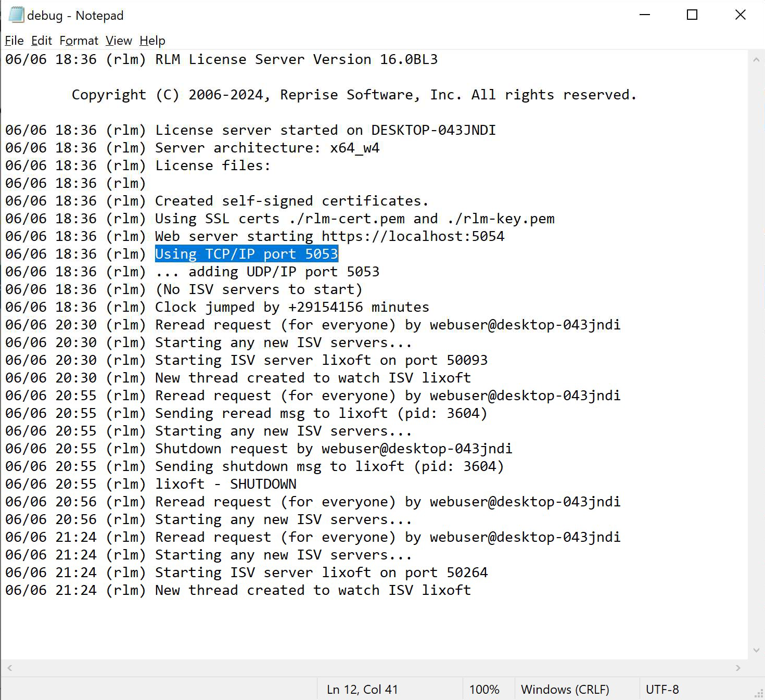Screen dimensions: 765x700
Task: Close the debug Notepad window
Action: point(740,15)
